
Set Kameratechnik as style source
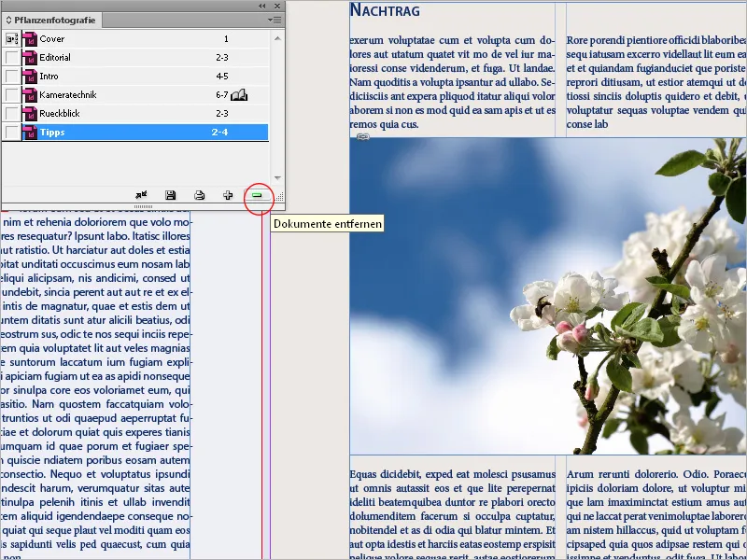(x=12, y=95)
